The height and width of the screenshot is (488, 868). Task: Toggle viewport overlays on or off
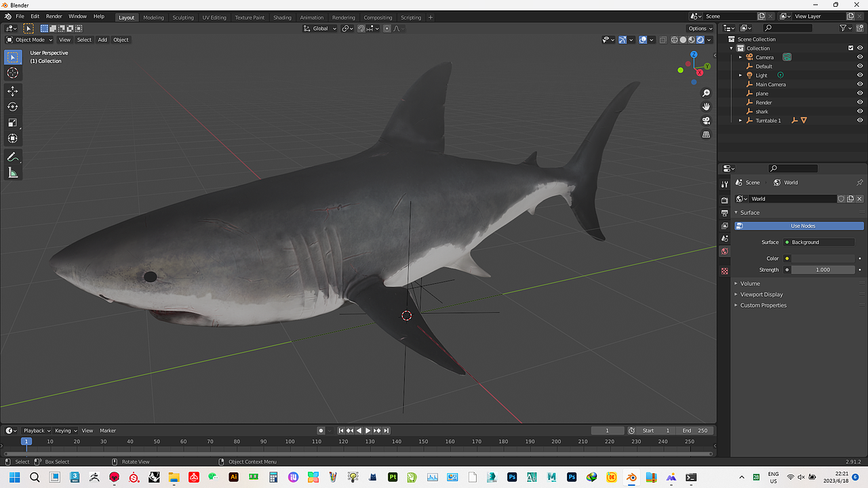point(643,39)
